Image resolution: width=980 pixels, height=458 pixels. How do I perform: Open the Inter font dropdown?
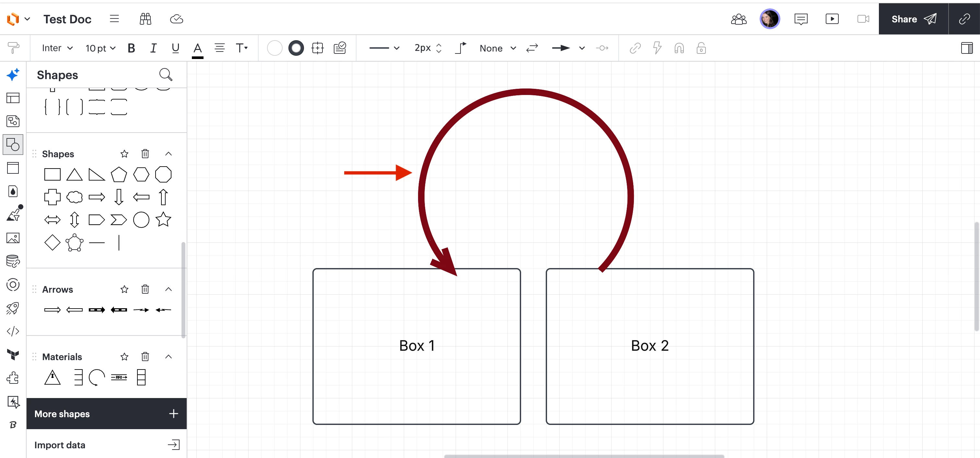tap(57, 48)
